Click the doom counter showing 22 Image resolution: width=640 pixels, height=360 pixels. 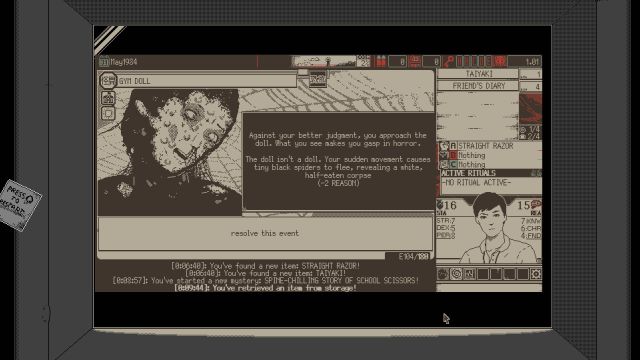click(364, 62)
